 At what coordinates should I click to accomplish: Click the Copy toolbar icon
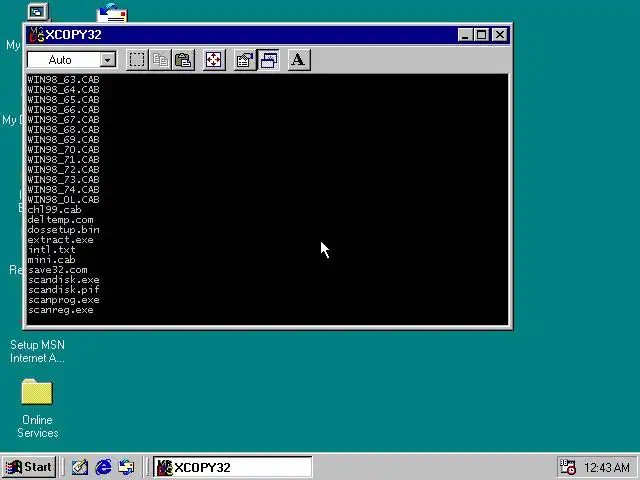(160, 60)
